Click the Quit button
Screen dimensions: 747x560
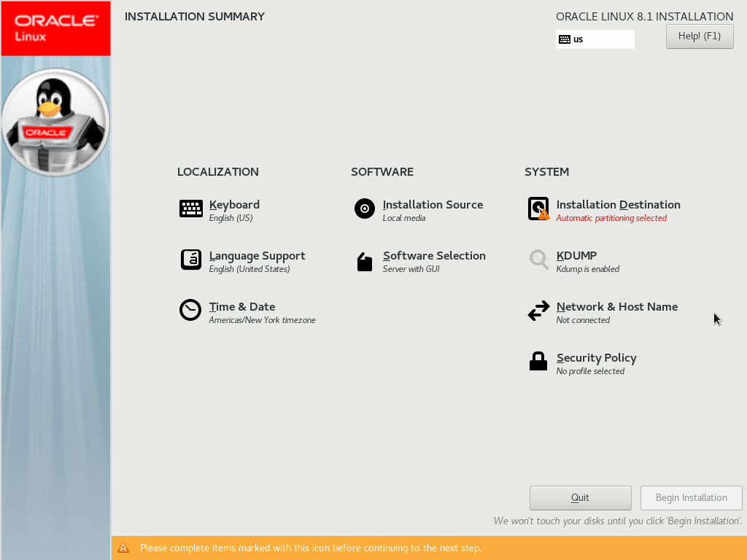click(580, 497)
